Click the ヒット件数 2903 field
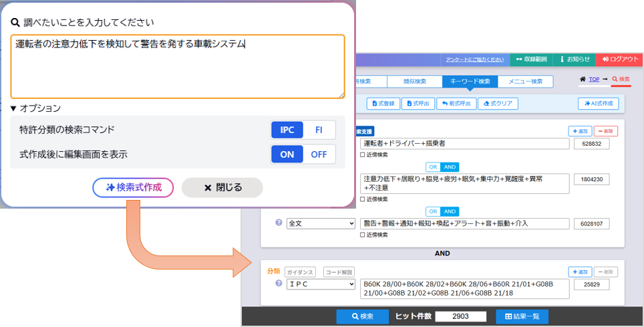The width and height of the screenshot is (644, 327). point(461,316)
